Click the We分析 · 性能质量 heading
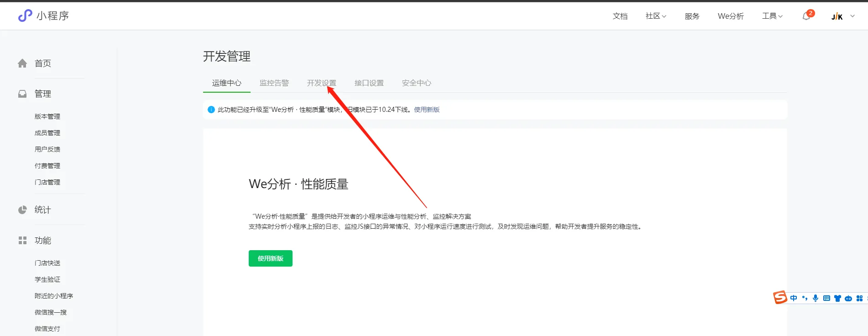This screenshot has width=868, height=336. tap(298, 184)
